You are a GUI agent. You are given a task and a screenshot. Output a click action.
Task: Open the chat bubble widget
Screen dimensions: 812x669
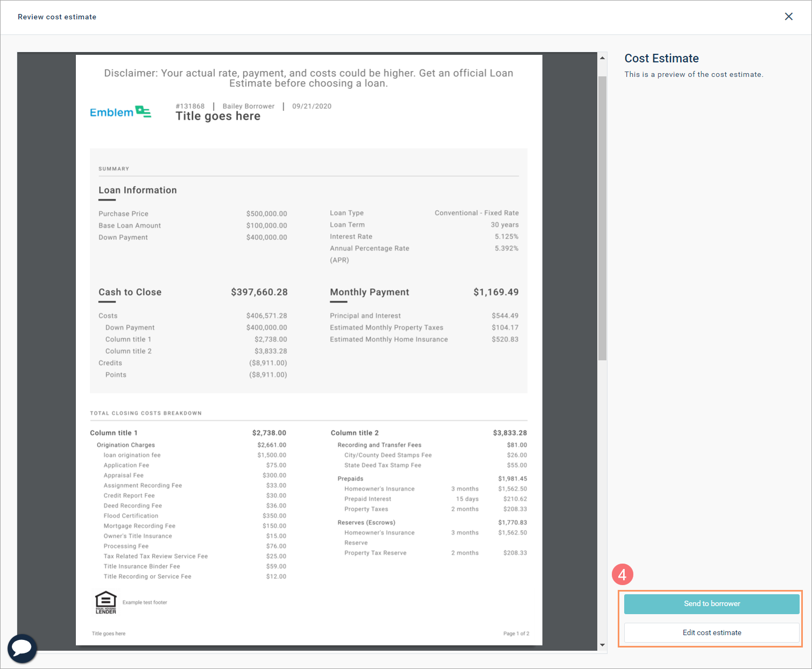point(22,648)
